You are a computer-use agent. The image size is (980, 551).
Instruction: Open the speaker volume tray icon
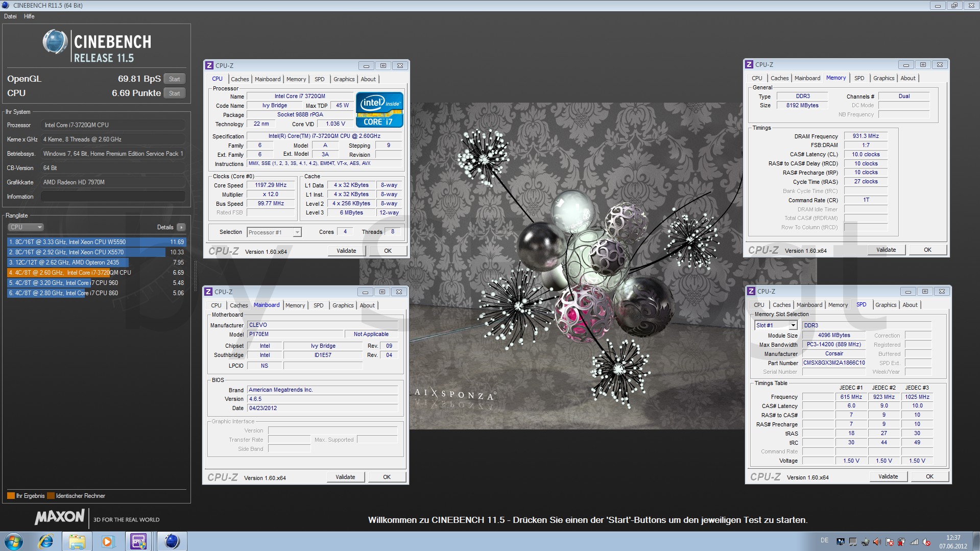tap(877, 542)
